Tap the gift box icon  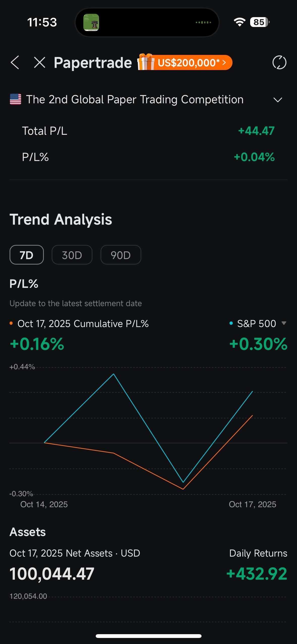pyautogui.click(x=146, y=62)
